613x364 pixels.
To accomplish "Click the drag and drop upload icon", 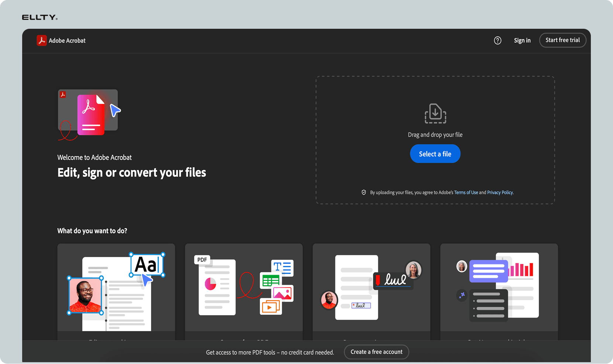I will 435,114.
